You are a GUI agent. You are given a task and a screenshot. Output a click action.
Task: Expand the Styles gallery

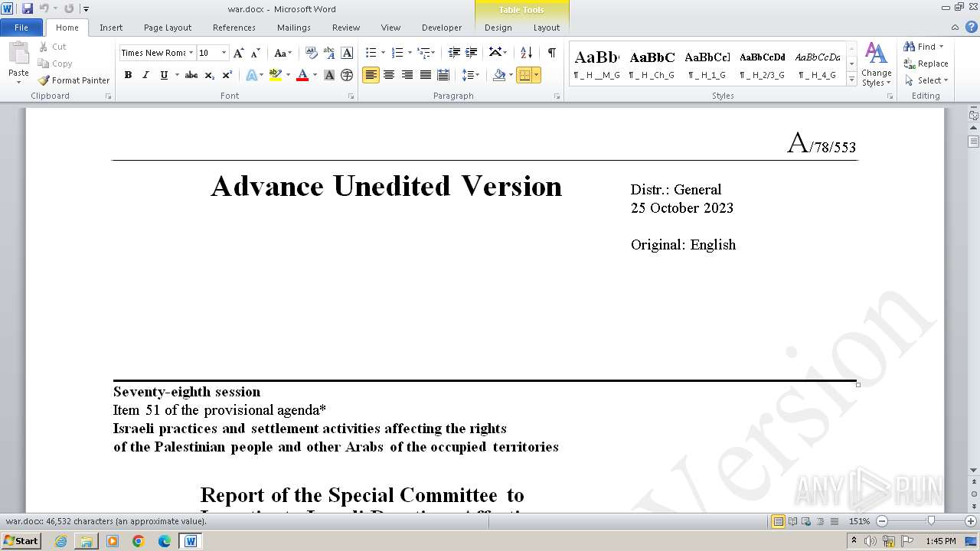point(851,79)
